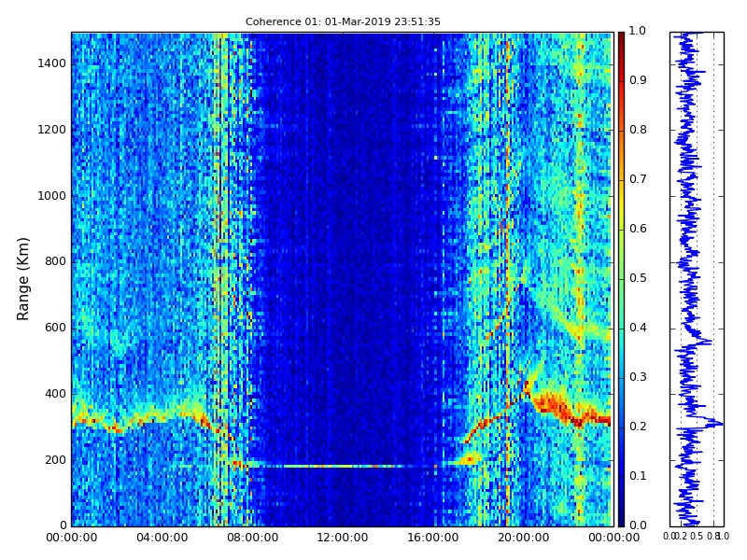Click the plot title 'Coherence 01: 01-Mar-2019 23:51:35'

point(343,21)
